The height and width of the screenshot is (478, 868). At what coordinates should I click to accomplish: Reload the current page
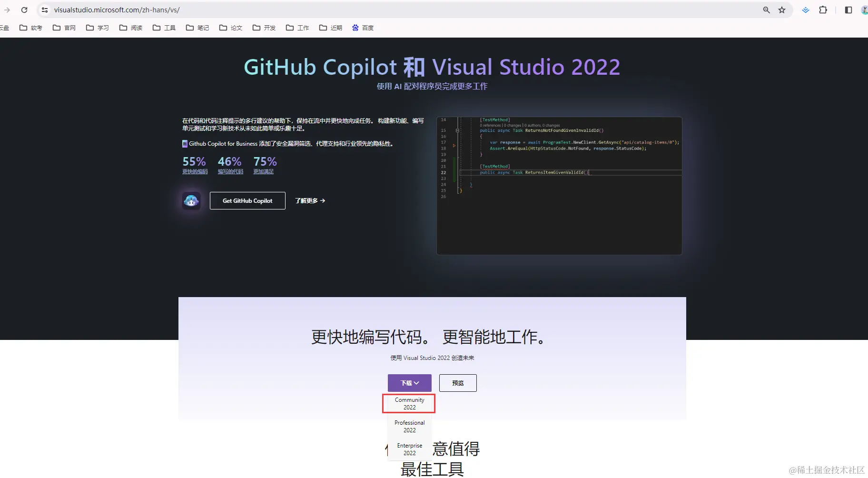click(x=24, y=10)
